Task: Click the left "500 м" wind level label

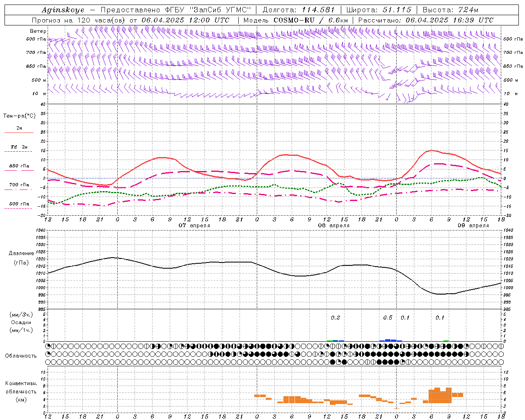Action: [39, 80]
